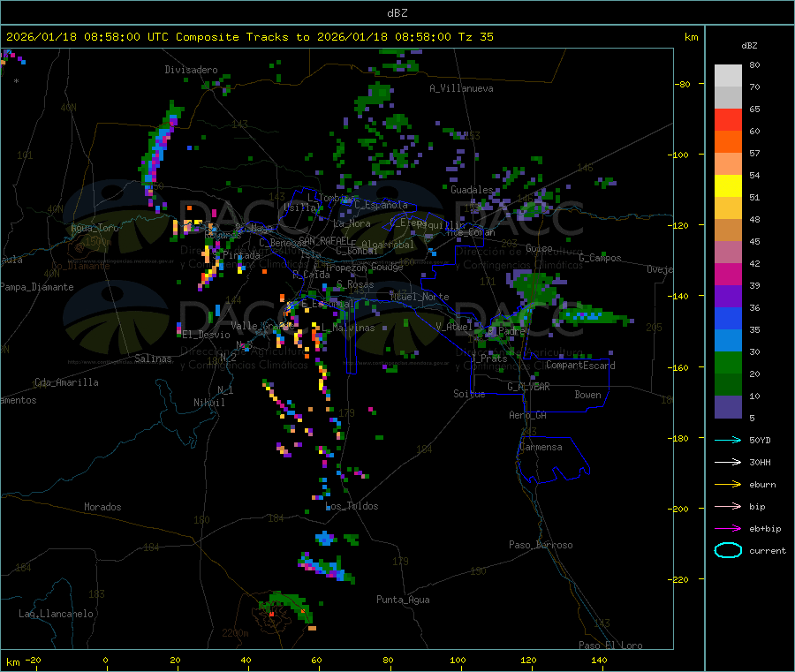Select the magenta eb+bip arrow symbol
795x672 pixels.
[x=727, y=528]
